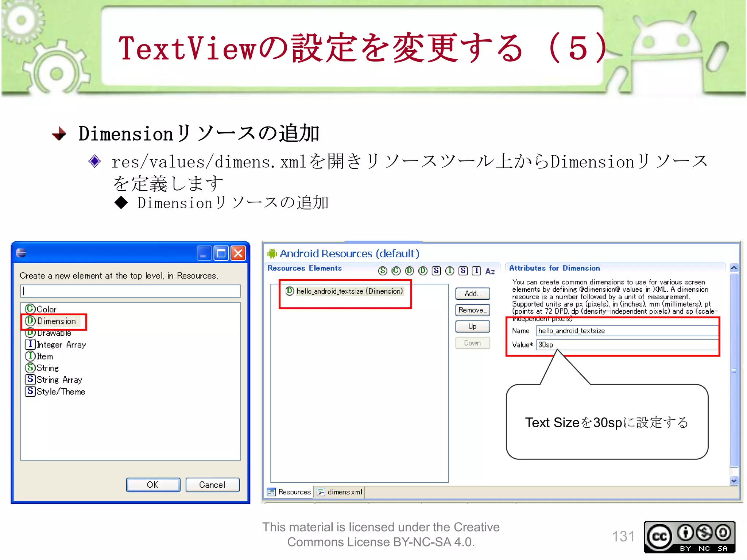
Task: Toggle the second green D Drawable filter icon
Action: 423,271
